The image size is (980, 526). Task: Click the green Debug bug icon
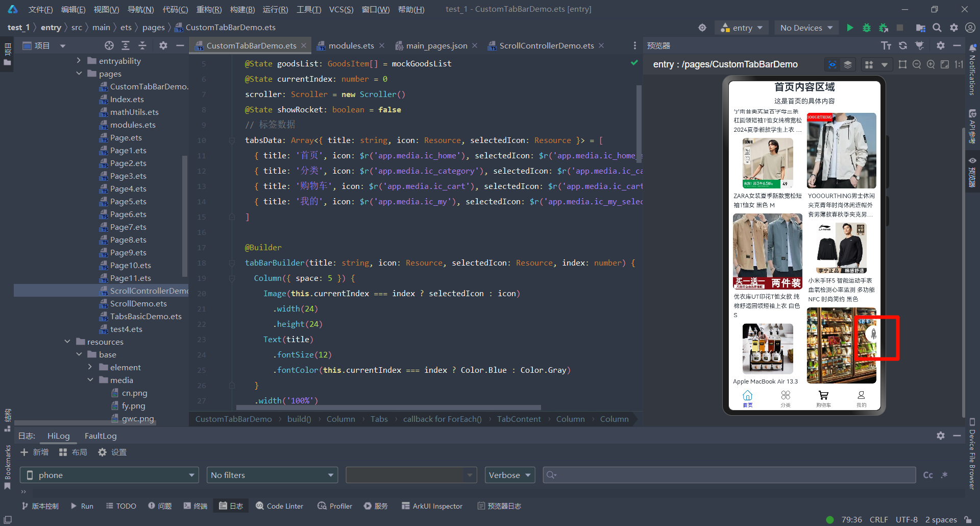tap(866, 28)
